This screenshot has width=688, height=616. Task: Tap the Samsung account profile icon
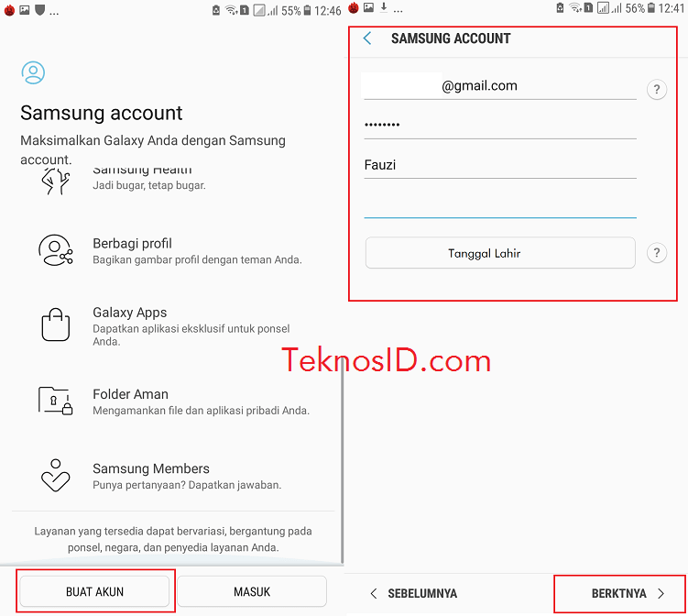coord(33,73)
